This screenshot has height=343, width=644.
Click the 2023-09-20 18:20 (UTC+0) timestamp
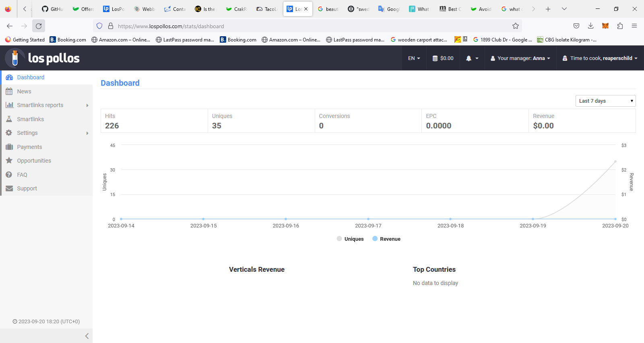[46, 321]
